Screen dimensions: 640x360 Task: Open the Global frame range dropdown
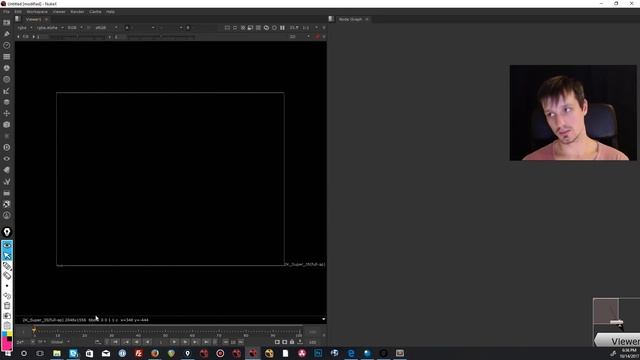(x=60, y=342)
